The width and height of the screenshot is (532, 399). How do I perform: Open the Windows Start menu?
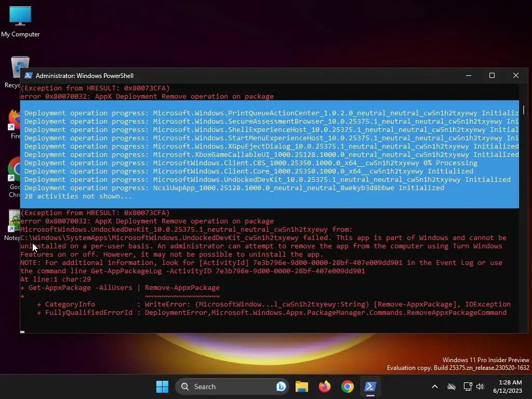(x=162, y=387)
